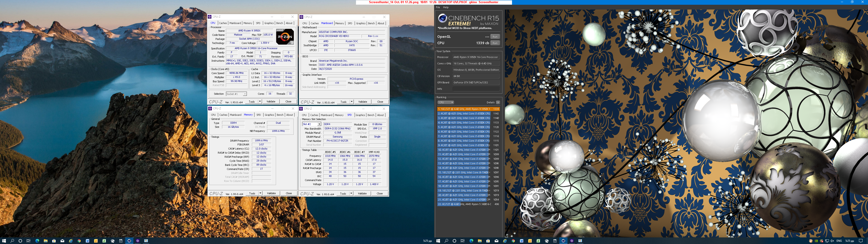Open the File menu in Cinebench
This screenshot has width=868, height=244.
tap(438, 7)
